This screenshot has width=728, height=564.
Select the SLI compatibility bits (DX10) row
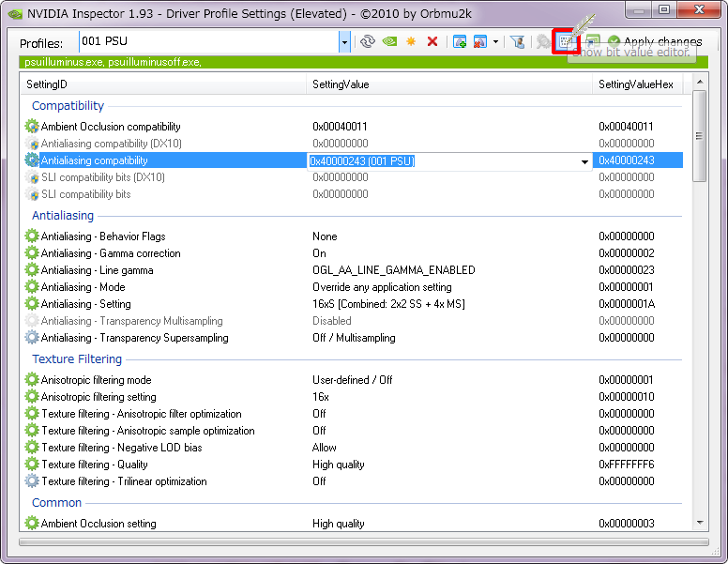(x=353, y=177)
